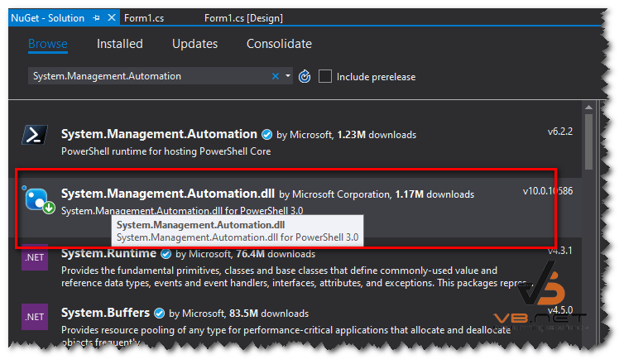Switch to the Browse tab
The width and height of the screenshot is (624, 364).
(x=48, y=44)
